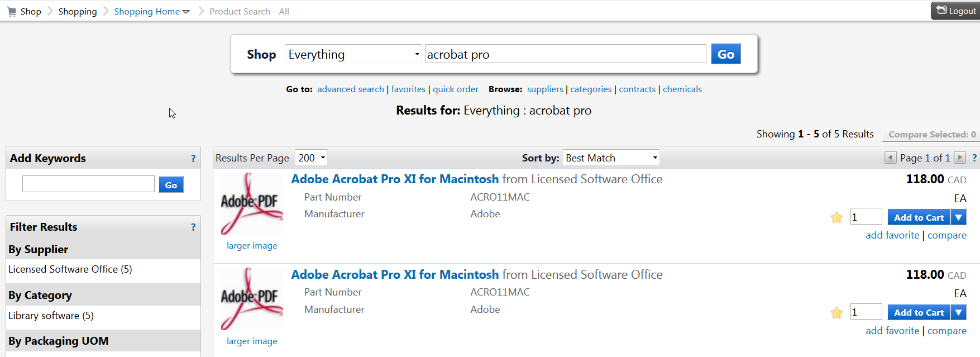Open the advanced search link
This screenshot has width=980, height=357.
351,89
